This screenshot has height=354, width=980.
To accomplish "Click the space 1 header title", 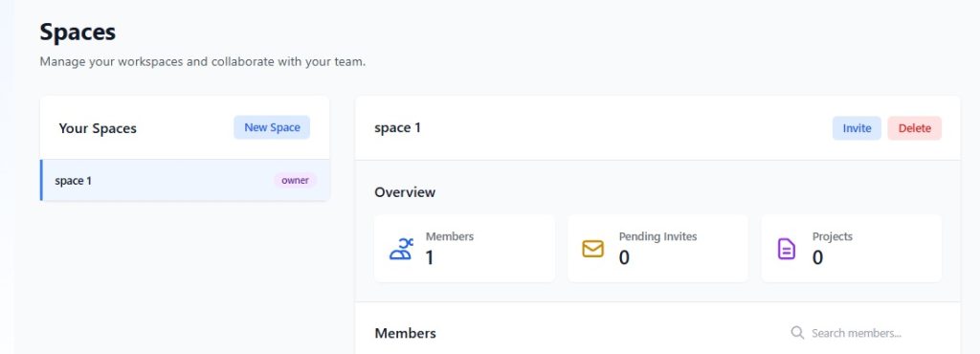I will (397, 128).
